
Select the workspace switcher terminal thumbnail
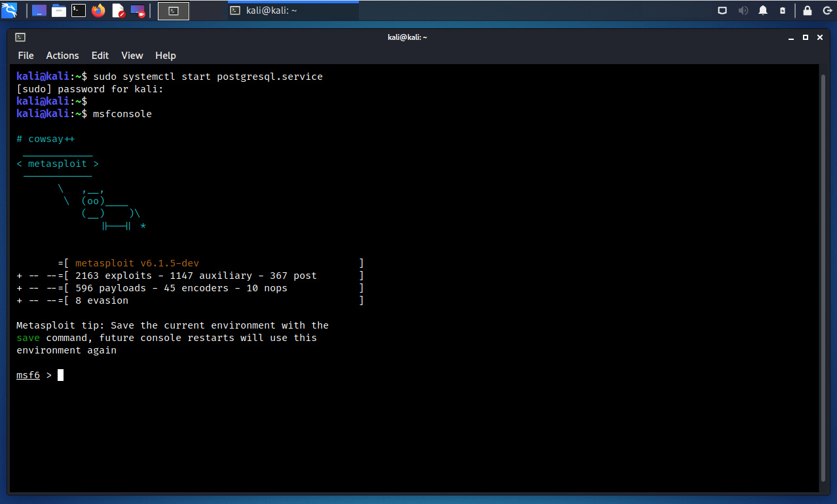click(x=174, y=10)
